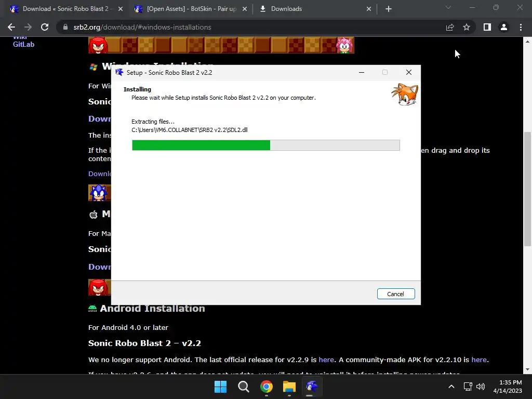
Task: Switch to the [Open Assets] - BotSkin tab
Action: click(x=191, y=9)
